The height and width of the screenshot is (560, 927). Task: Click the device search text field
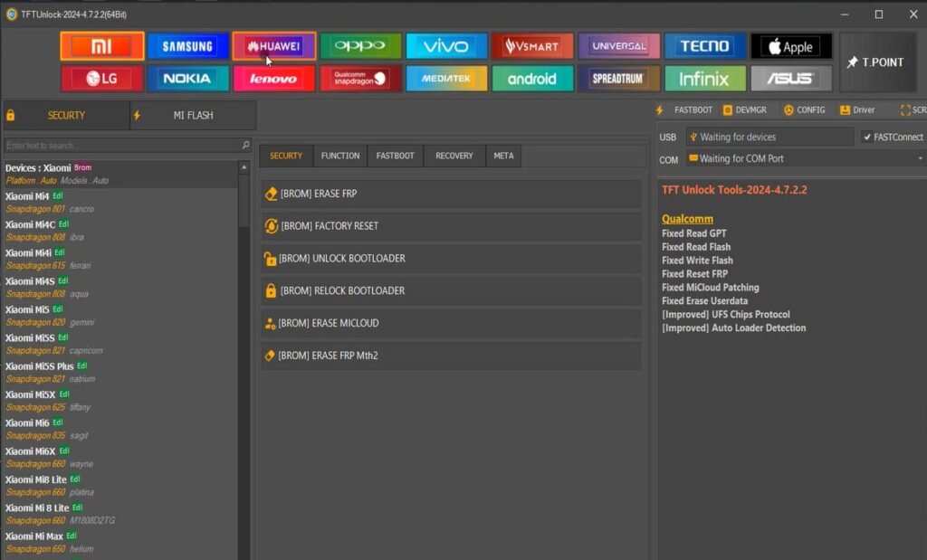coord(122,146)
